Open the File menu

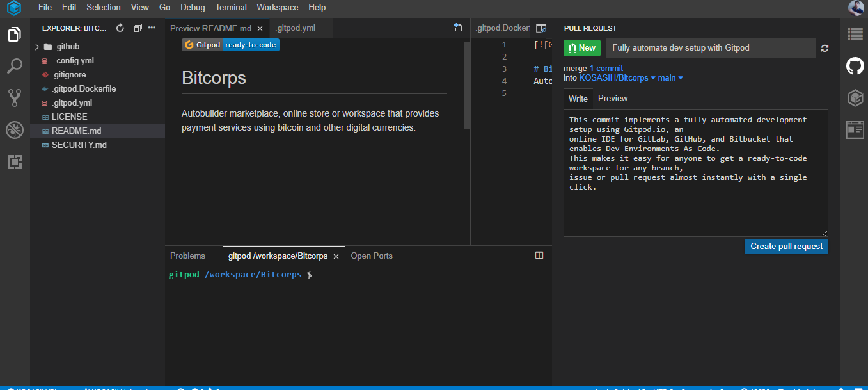coord(45,8)
